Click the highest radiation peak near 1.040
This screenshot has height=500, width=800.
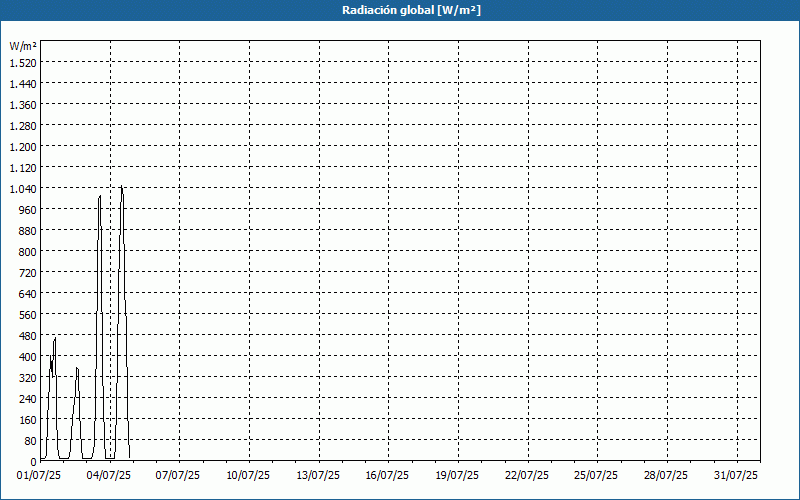[x=121, y=187]
